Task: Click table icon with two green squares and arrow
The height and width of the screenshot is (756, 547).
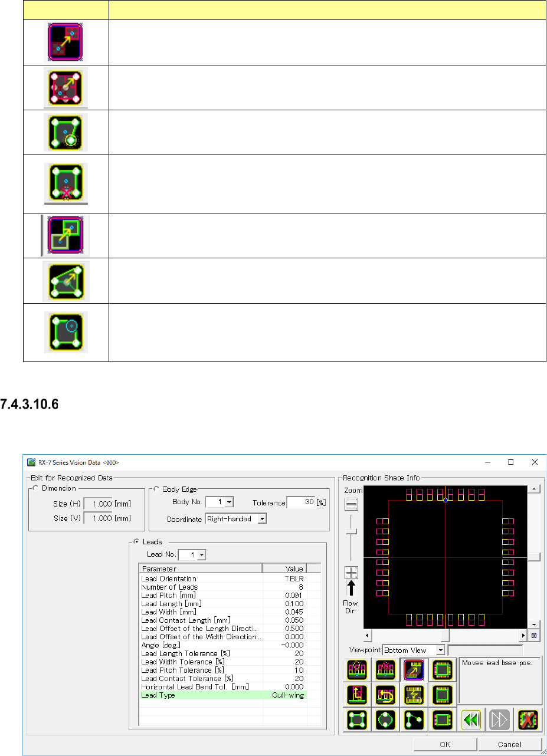Action: coord(65,235)
